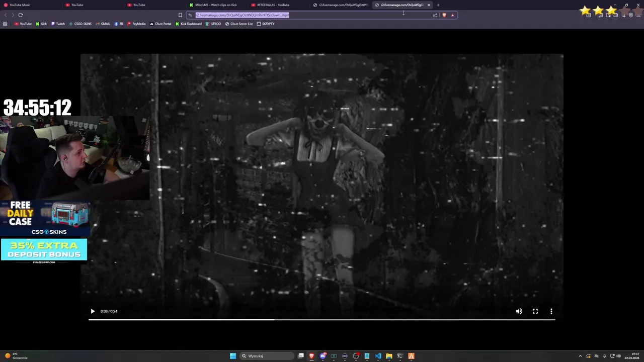This screenshot has width=644, height=362.
Task: Click the fivemanage URL in the address bar
Action: coord(243,15)
